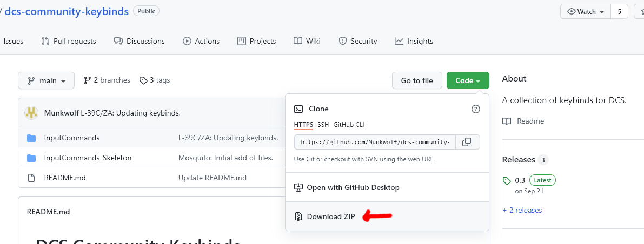The width and height of the screenshot is (644, 244).
Task: Click the Public visibility badge
Action: point(146,11)
